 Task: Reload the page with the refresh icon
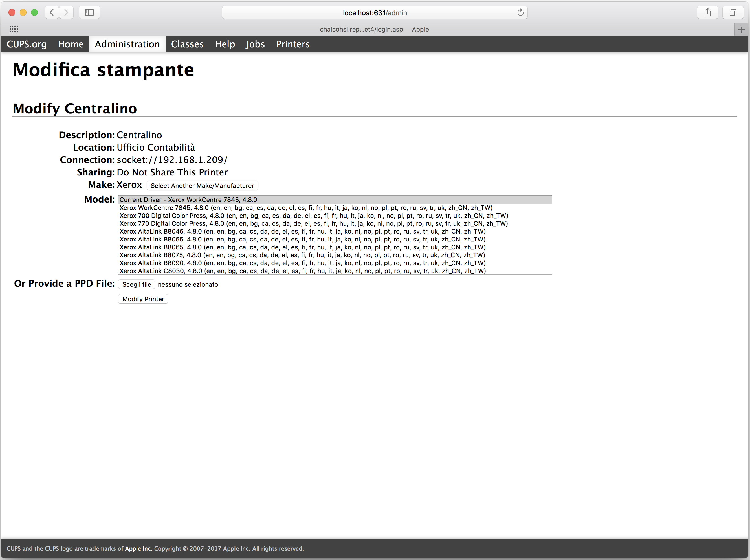[520, 12]
